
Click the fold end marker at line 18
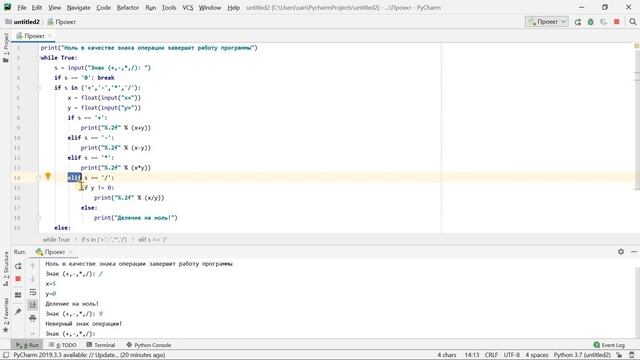coord(38,218)
